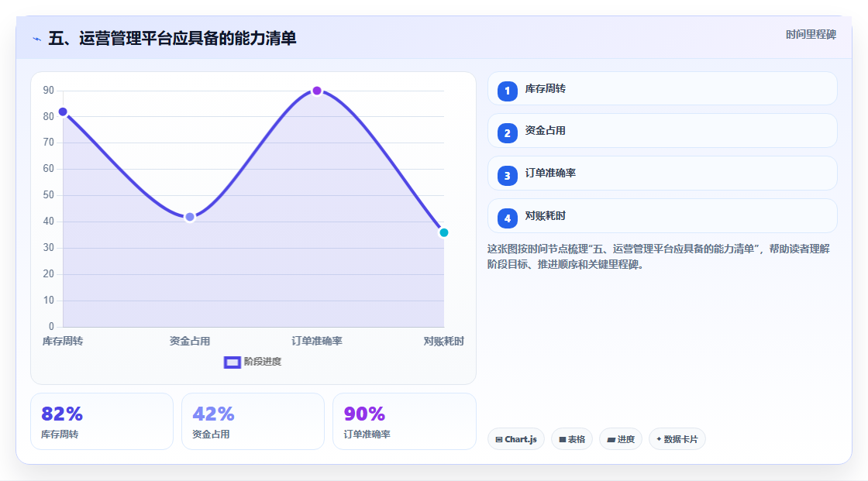Click the 数据卡片 tag chip
This screenshot has width=868, height=481.
pyautogui.click(x=677, y=439)
